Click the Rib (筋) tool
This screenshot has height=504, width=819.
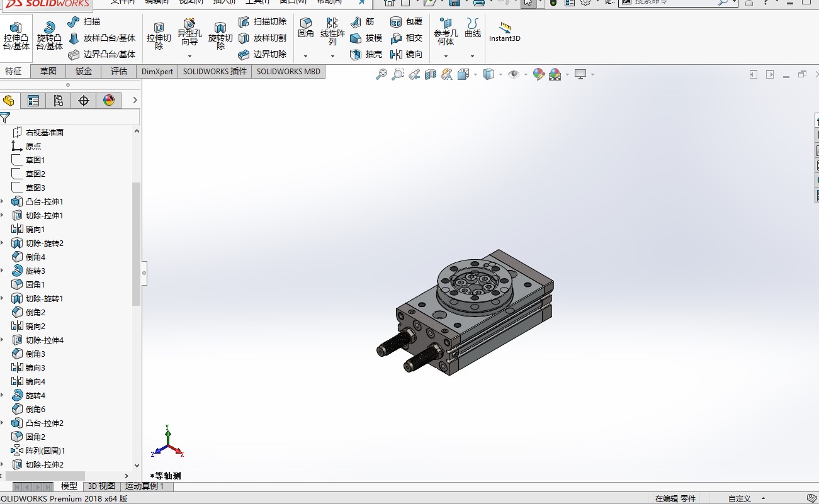pyautogui.click(x=363, y=21)
